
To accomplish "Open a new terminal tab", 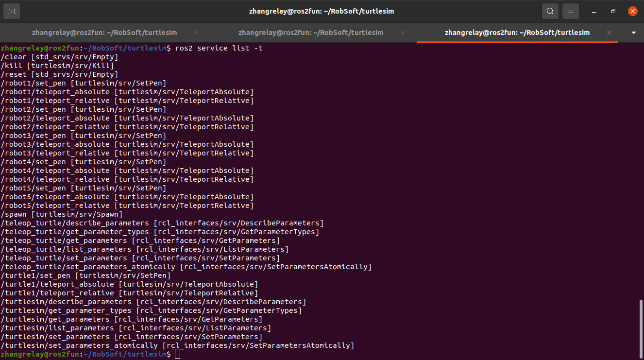I will click(x=12, y=11).
